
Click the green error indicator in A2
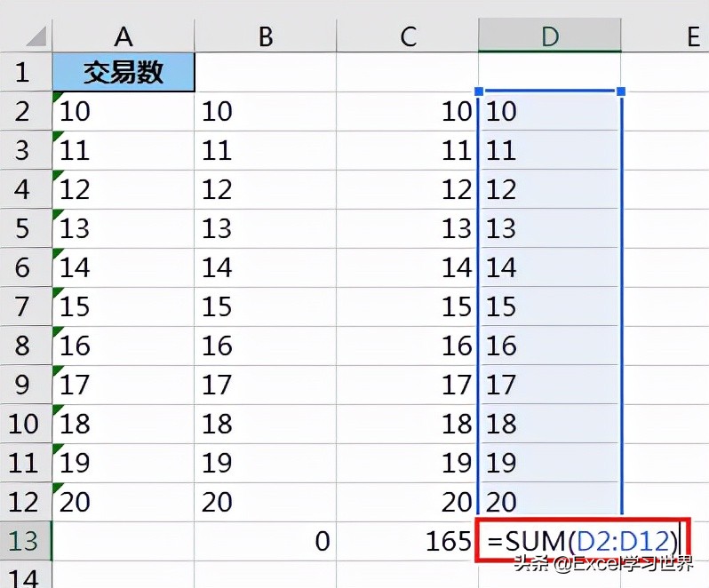tap(58, 96)
